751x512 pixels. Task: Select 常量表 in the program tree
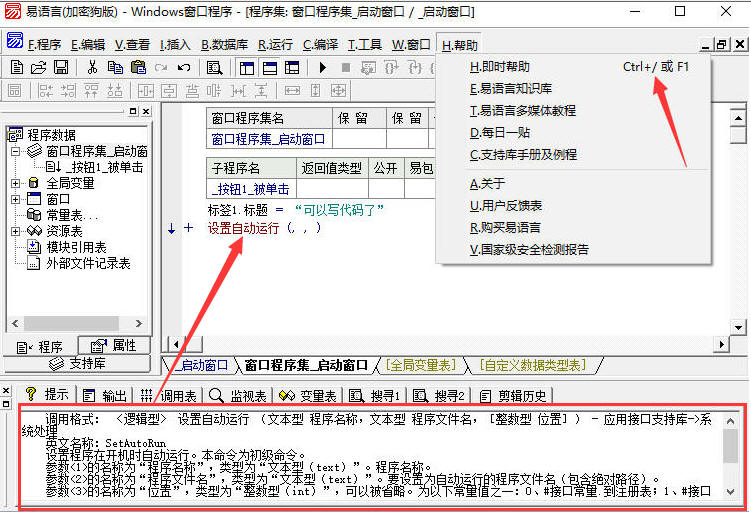[72, 216]
